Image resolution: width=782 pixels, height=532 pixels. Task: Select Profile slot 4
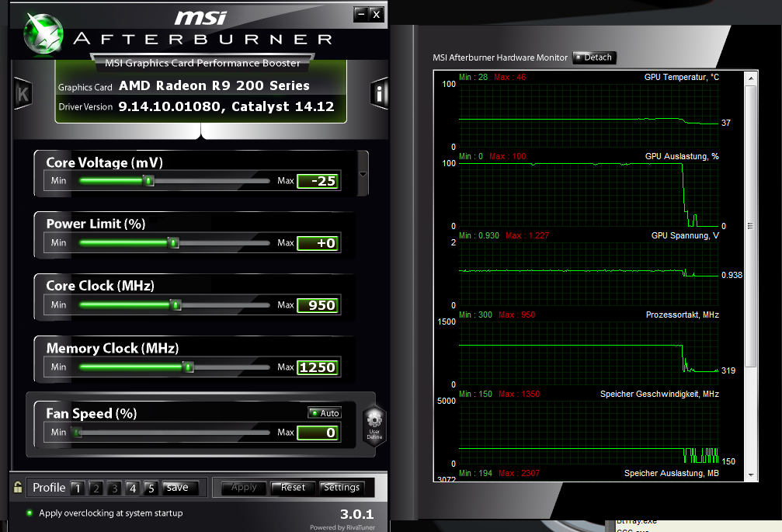tap(133, 489)
